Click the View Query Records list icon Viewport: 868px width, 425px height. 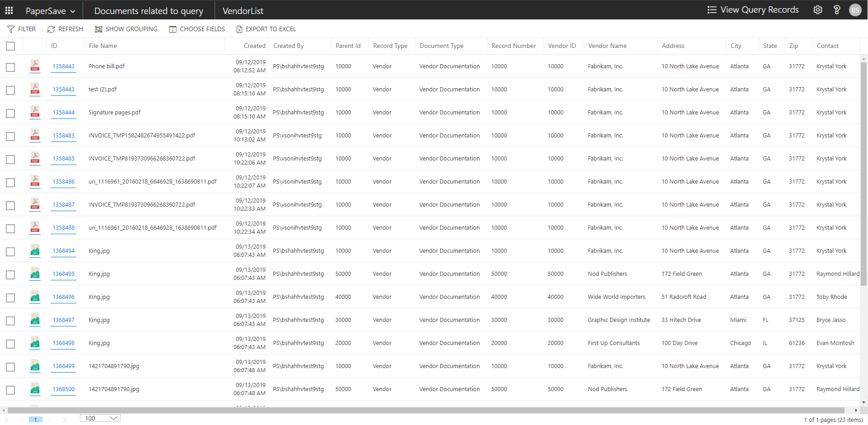712,10
